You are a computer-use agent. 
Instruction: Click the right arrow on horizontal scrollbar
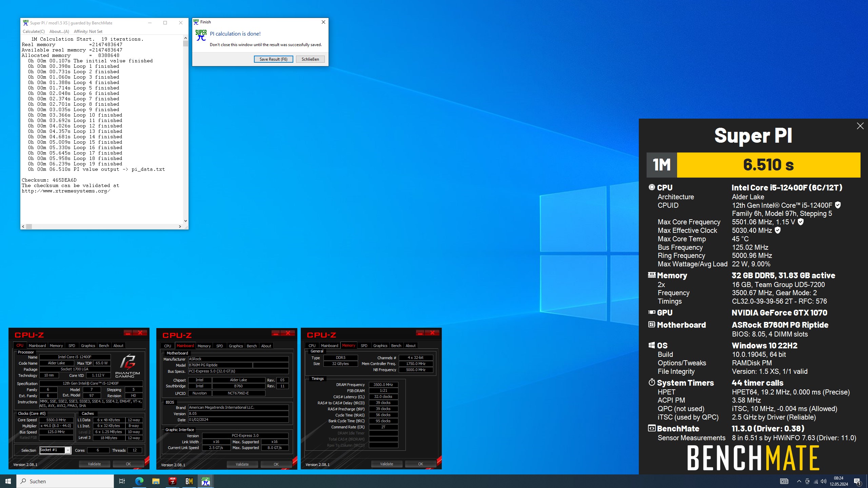pyautogui.click(x=180, y=226)
